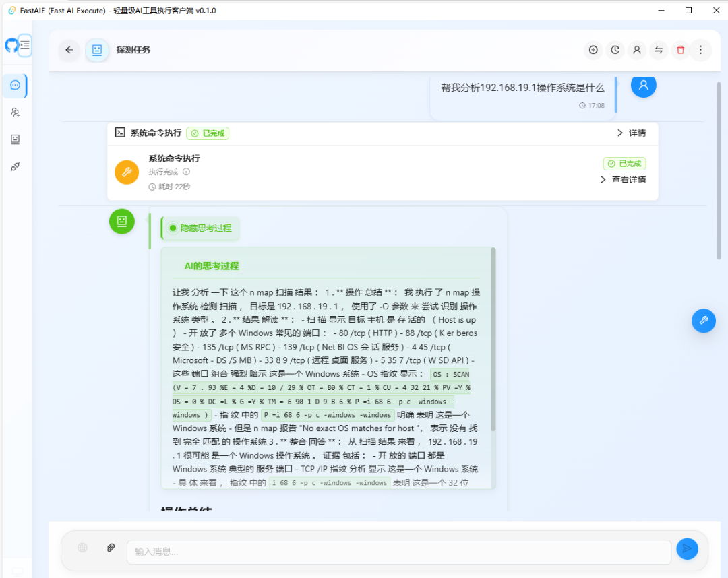Open the floating blue wrench tools button
Image resolution: width=728 pixels, height=578 pixels.
click(704, 321)
